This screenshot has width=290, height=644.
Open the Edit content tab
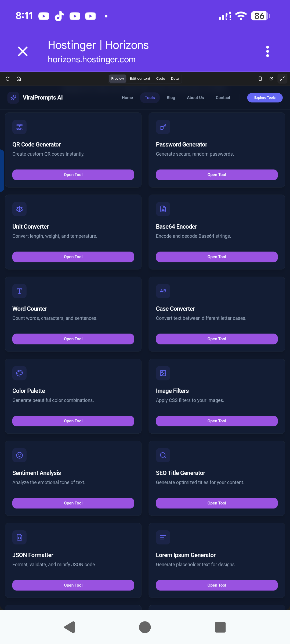click(x=140, y=78)
